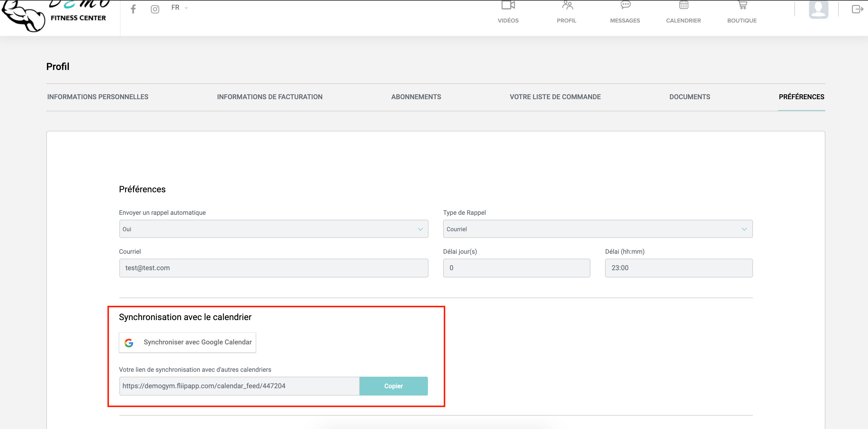Click the user avatar picture
Viewport: 868px width, 429px height.
[x=818, y=9]
